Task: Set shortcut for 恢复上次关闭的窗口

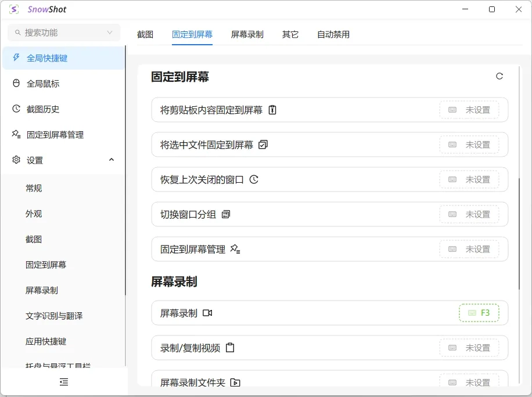Action: point(469,179)
